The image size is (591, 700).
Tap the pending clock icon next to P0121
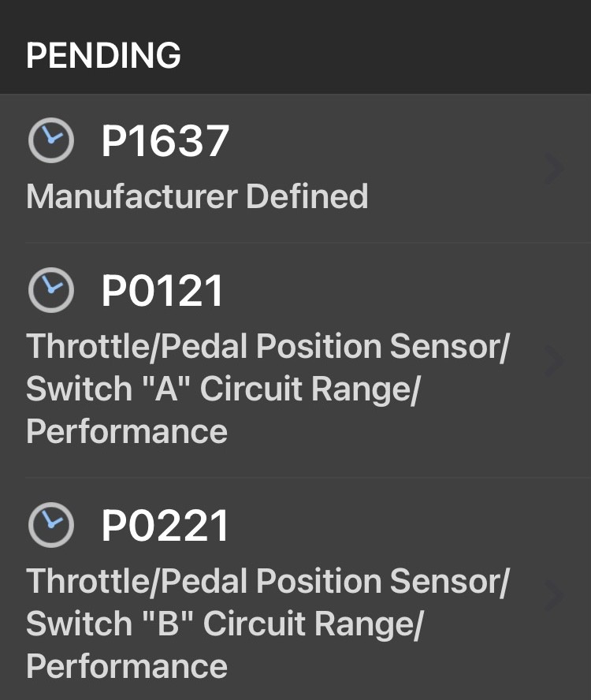50,291
